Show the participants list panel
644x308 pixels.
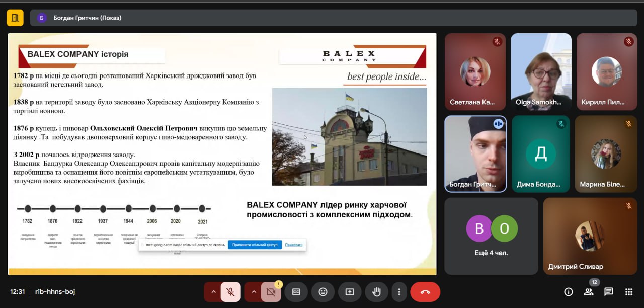coord(588,292)
